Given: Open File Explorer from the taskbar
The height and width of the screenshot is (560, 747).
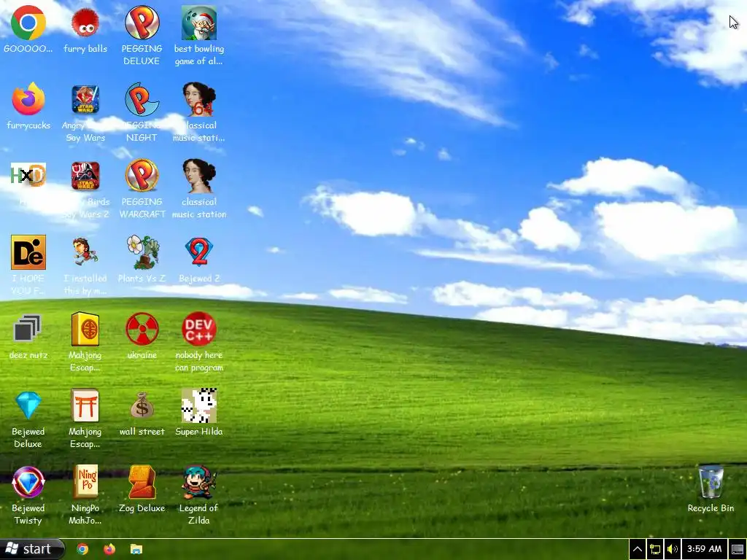Looking at the screenshot, I should click(x=136, y=549).
